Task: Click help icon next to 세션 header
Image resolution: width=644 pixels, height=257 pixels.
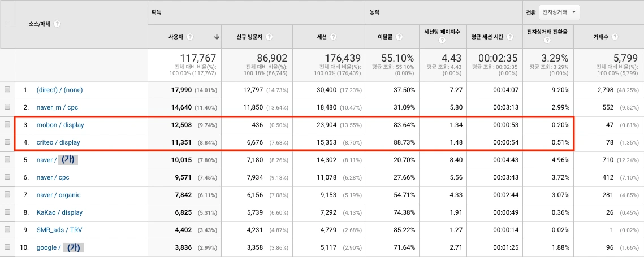Action: pyautogui.click(x=334, y=37)
